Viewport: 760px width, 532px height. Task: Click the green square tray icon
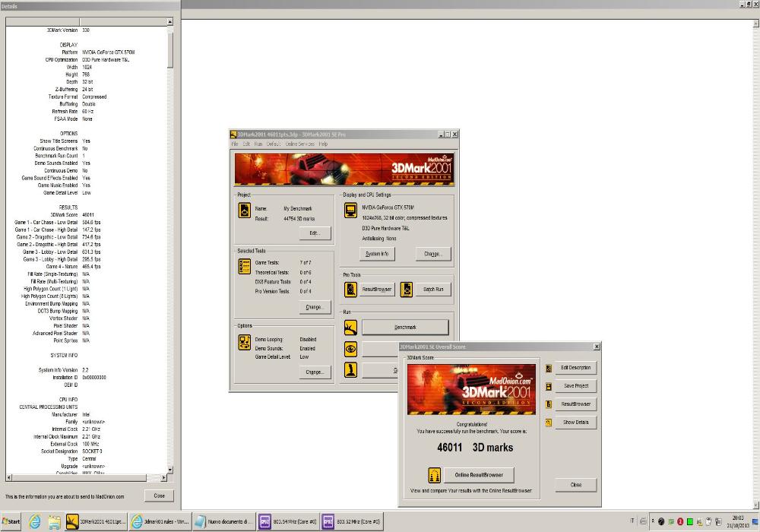[x=690, y=522]
